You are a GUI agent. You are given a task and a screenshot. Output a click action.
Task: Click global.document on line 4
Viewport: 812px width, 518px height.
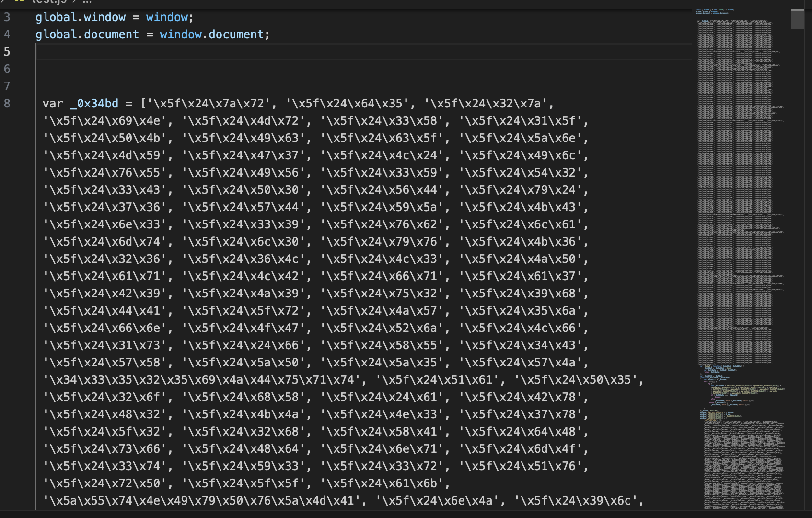[x=87, y=35]
